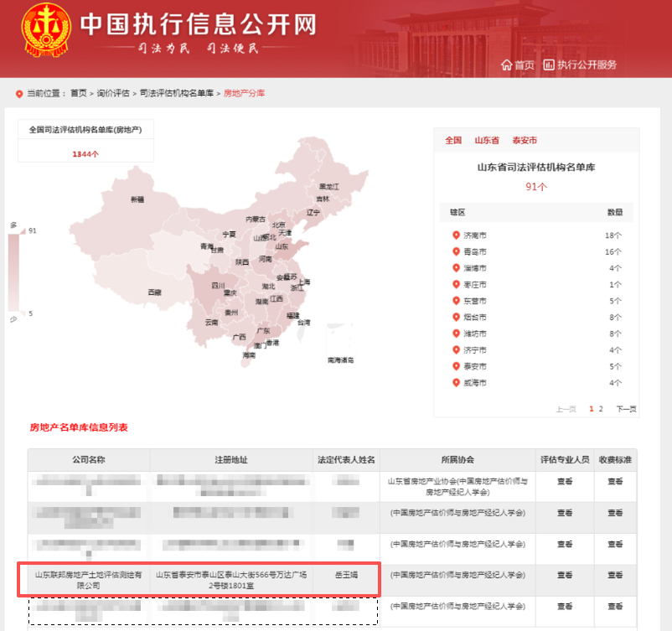The width and height of the screenshot is (672, 631).
Task: Click the location pin at 当前位置
Action: point(19,94)
